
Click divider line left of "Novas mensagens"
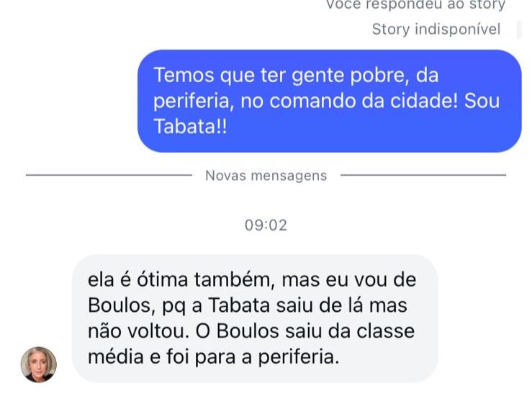click(109, 175)
